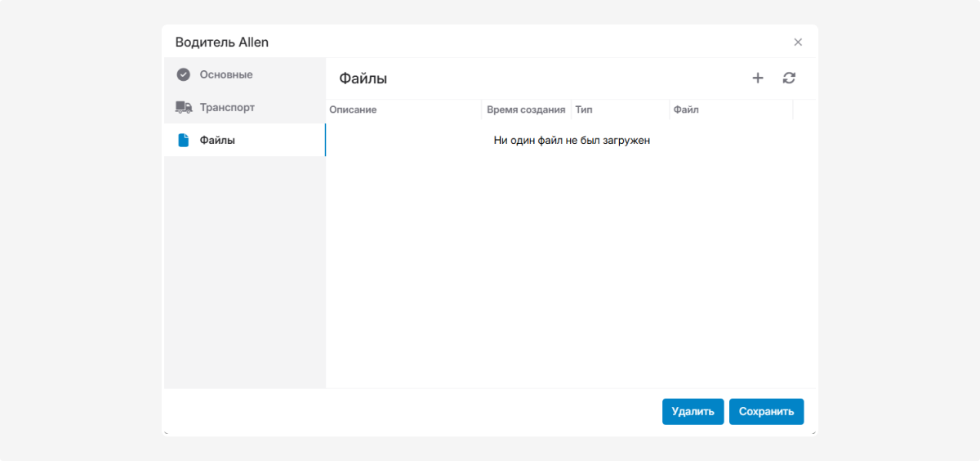This screenshot has height=461, width=980.
Task: Click the truck icon beside Транспорт
Action: click(x=184, y=107)
